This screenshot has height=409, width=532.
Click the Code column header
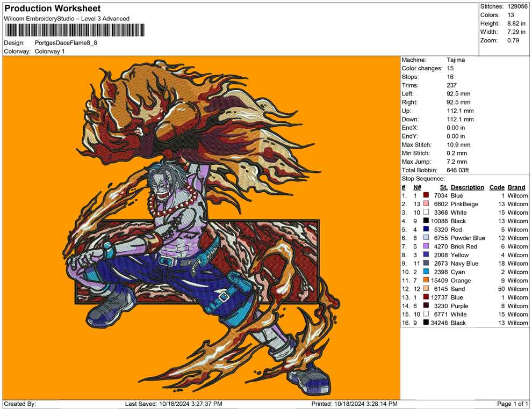click(x=497, y=187)
